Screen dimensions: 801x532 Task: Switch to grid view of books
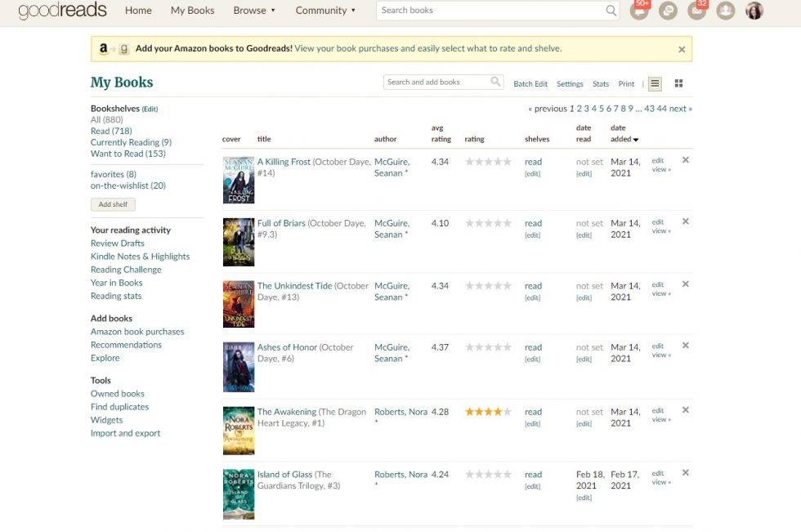tap(678, 82)
